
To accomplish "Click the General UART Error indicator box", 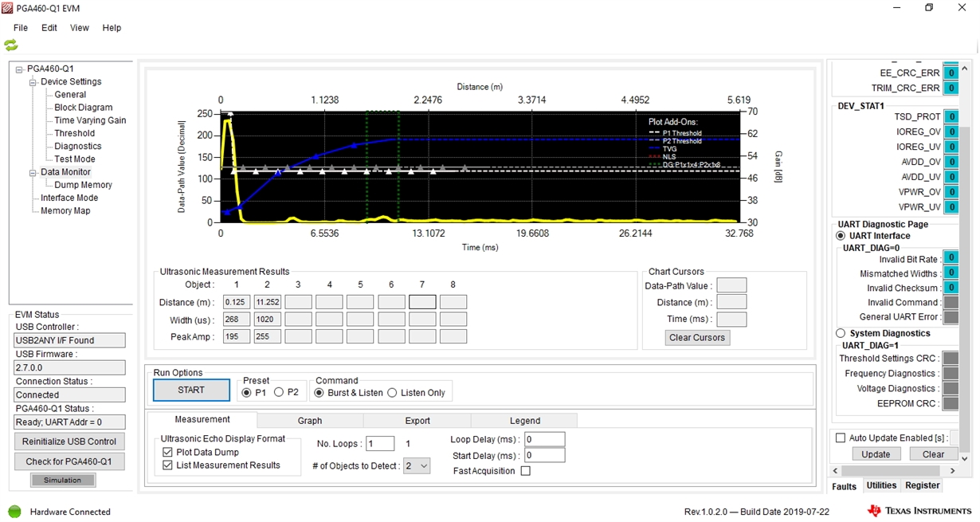I will coord(951,316).
